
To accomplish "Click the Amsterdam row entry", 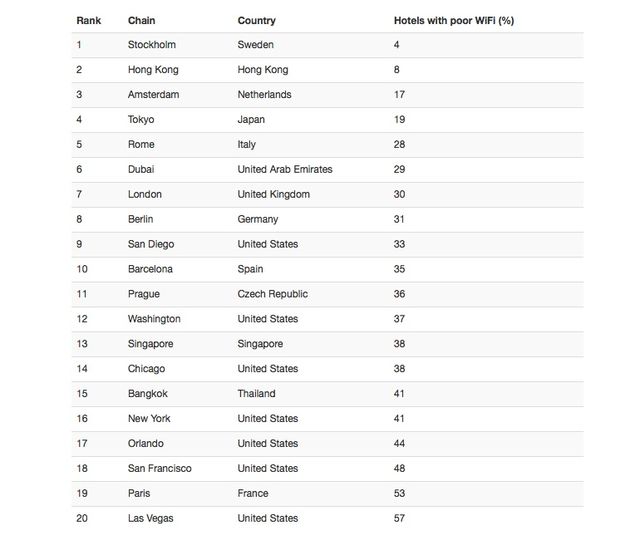I will [x=154, y=95].
